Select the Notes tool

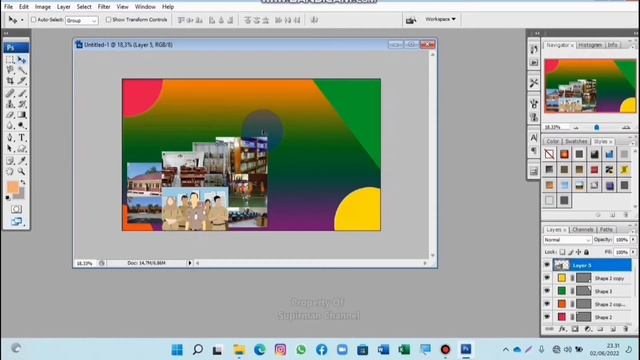click(x=10, y=161)
